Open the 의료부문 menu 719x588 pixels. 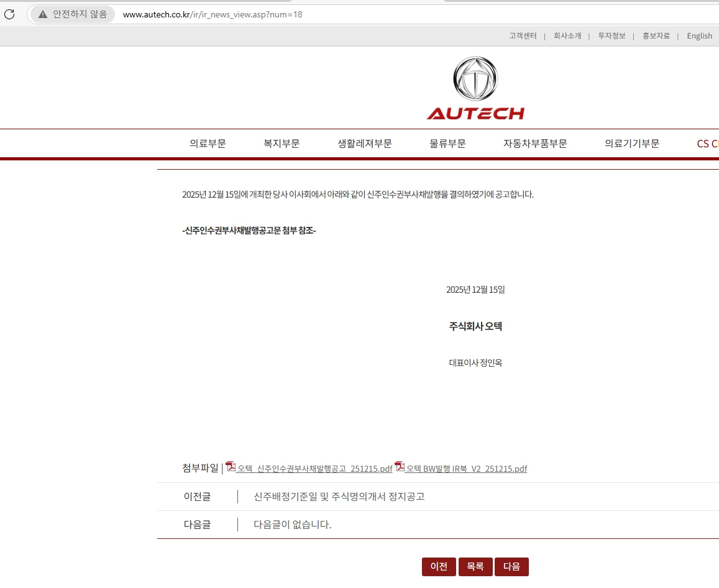tap(208, 144)
